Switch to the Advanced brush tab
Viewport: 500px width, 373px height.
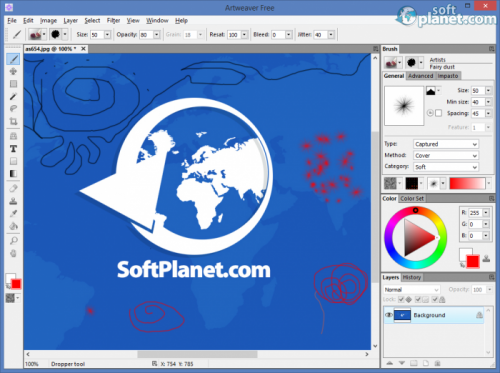coord(420,76)
